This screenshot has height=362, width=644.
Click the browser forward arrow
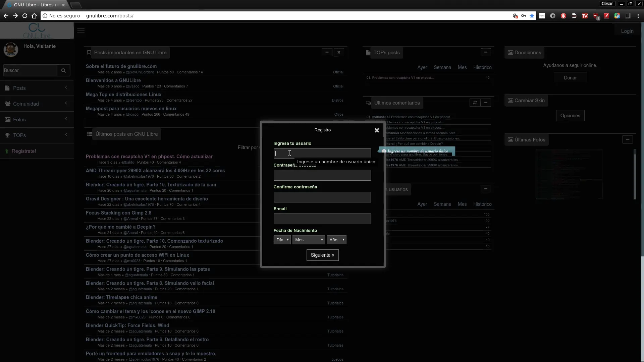(15, 16)
